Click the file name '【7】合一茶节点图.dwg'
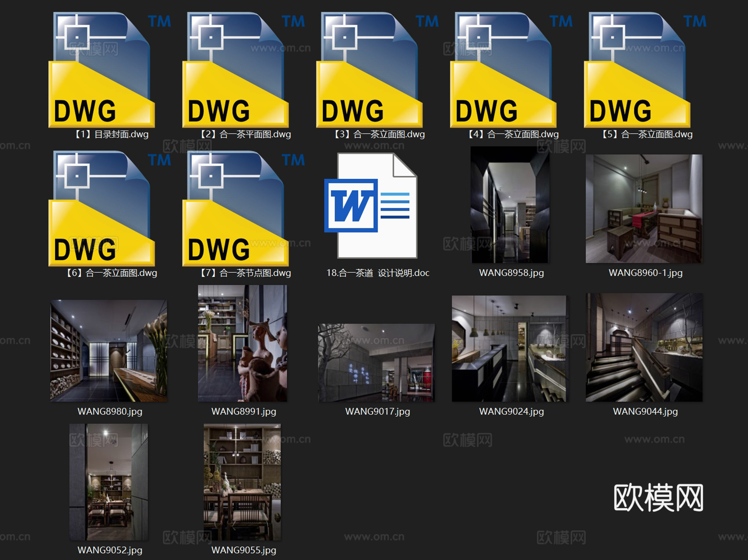 pos(244,273)
